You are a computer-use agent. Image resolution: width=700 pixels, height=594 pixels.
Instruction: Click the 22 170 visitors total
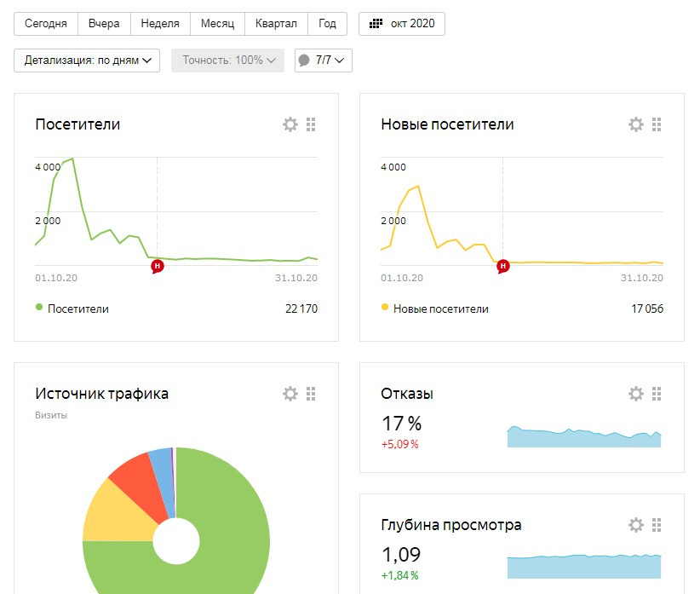coord(301,309)
